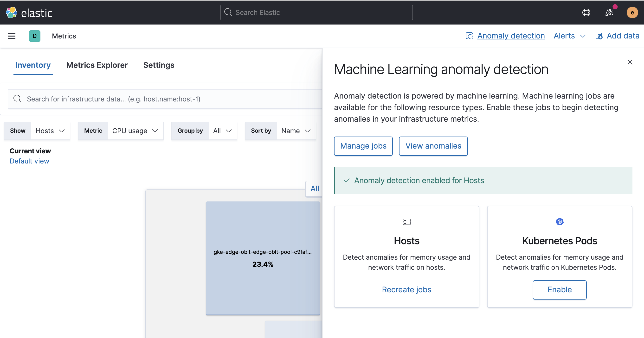The image size is (644, 338).
Task: Click the Kubernetes logo on the Pods card
Action: coord(560,221)
